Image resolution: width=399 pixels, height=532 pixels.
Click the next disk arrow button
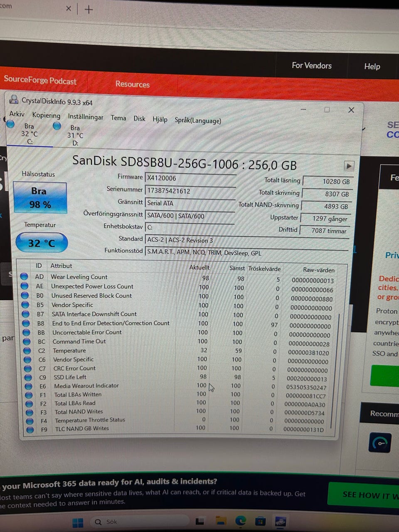click(x=349, y=166)
